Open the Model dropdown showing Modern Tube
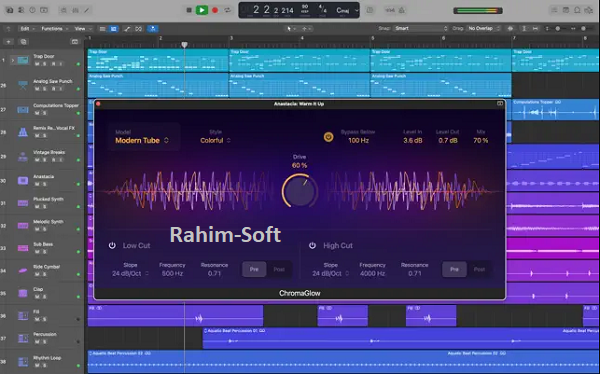This screenshot has width=600, height=374. (x=142, y=140)
